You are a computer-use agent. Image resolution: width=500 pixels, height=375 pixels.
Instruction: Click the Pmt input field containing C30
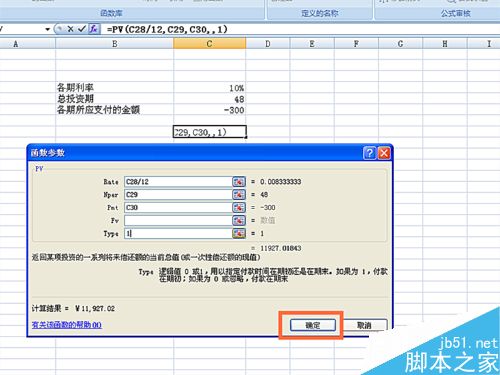(x=178, y=208)
